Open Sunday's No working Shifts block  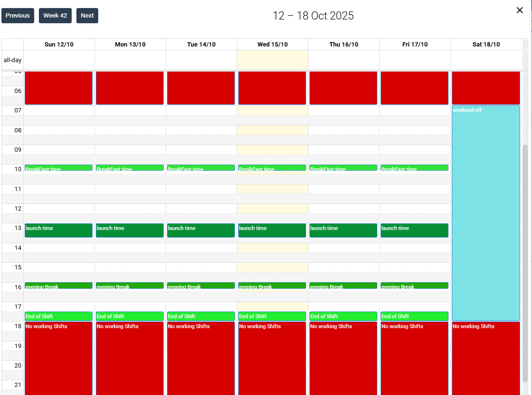pos(58,358)
